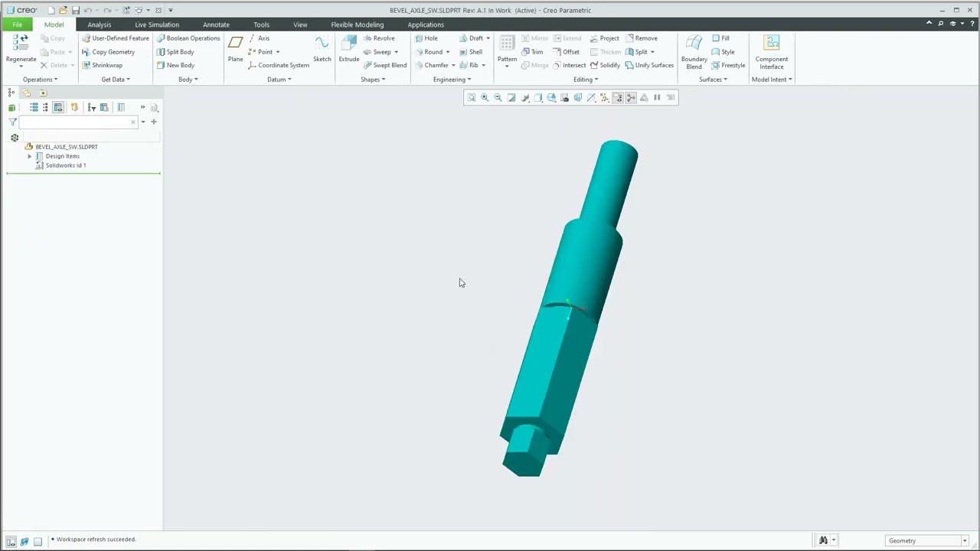The image size is (980, 551).
Task: Click New Body button
Action: click(x=175, y=65)
